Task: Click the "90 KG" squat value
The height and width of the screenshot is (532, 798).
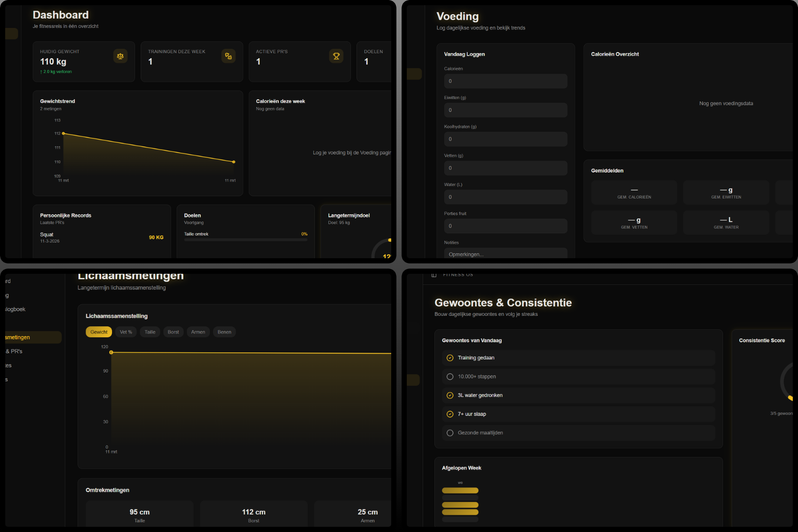Action: click(x=156, y=237)
